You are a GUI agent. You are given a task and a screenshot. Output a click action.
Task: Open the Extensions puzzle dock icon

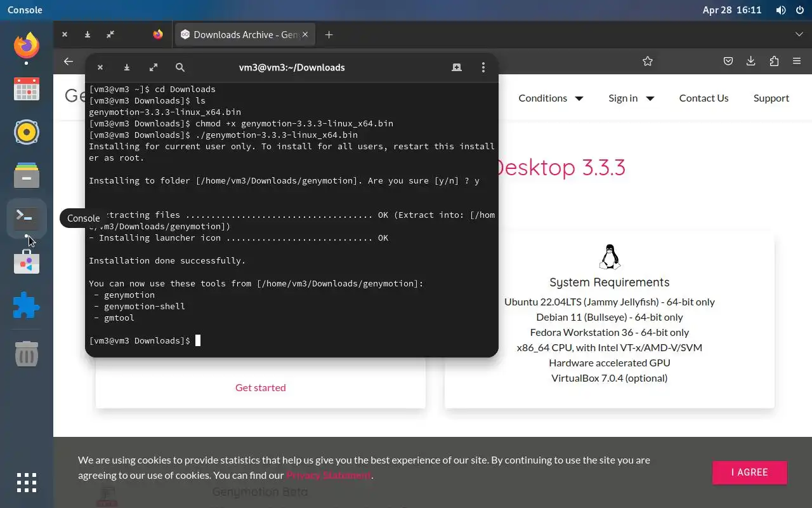(27, 305)
